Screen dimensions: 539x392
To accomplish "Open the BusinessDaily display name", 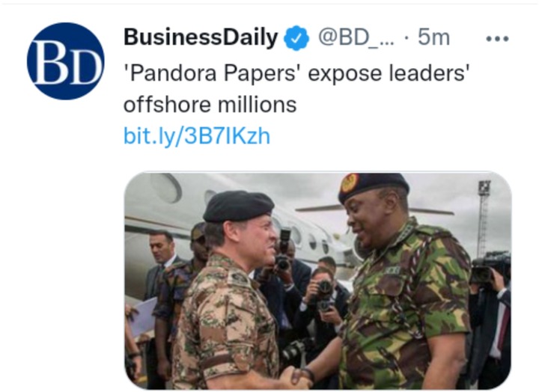I will (x=201, y=37).
